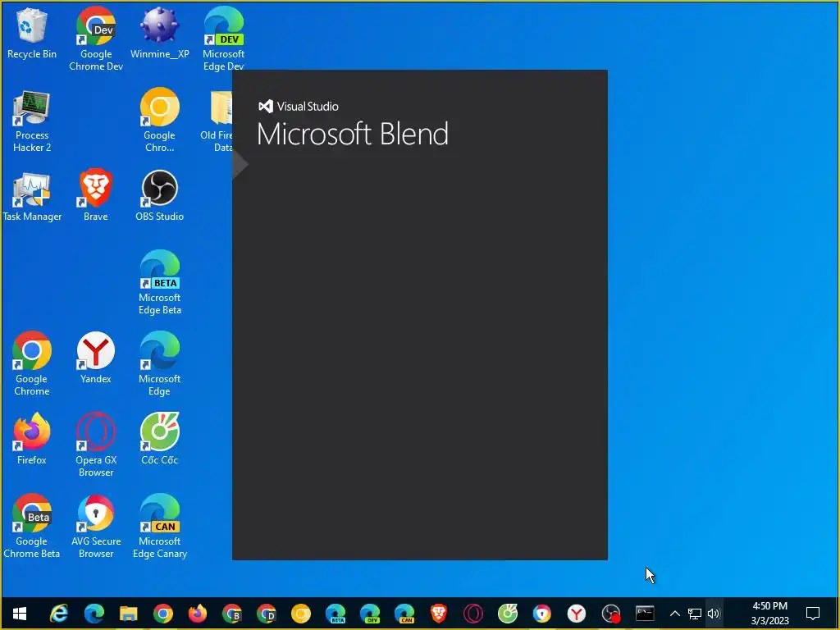The image size is (840, 630).
Task: Open the volume control tray icon
Action: coord(714,614)
